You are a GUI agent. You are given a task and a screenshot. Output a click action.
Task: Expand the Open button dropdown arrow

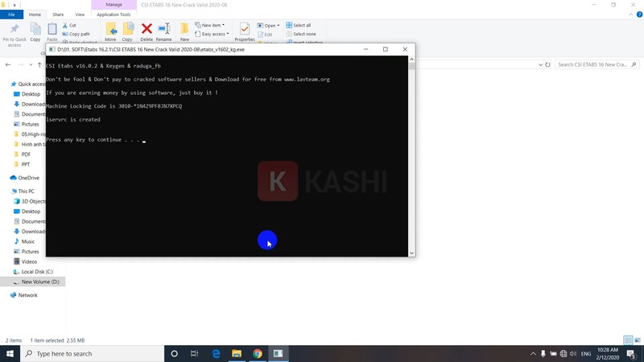[278, 25]
